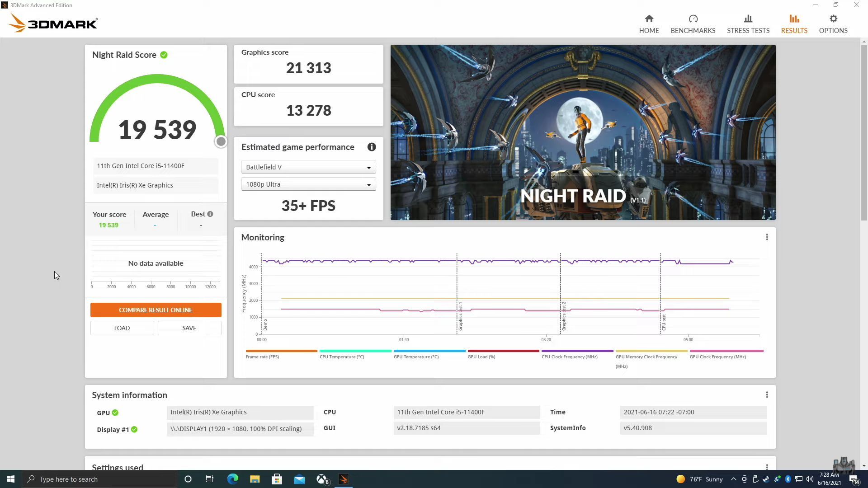The image size is (868, 488).
Task: Click the Load button
Action: [122, 328]
